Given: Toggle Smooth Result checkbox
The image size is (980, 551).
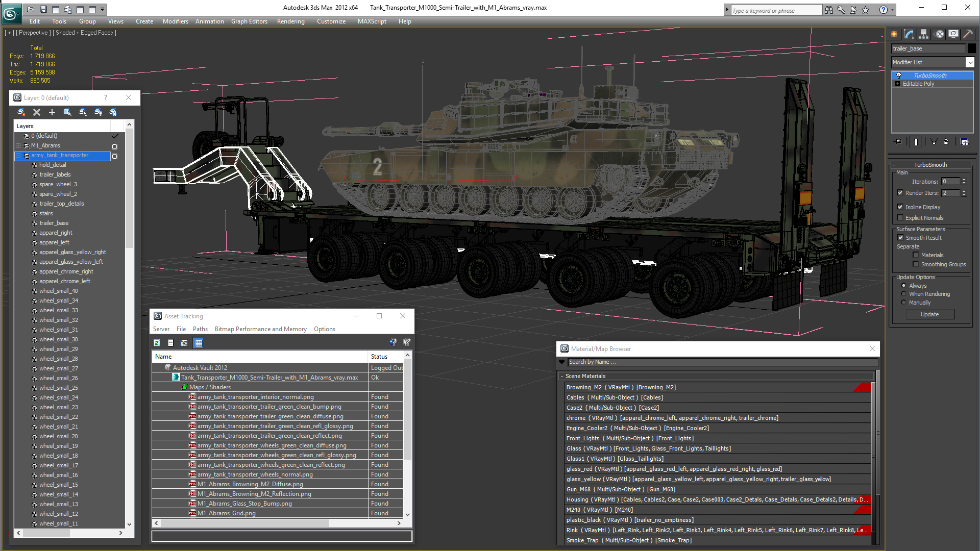Looking at the screenshot, I should coord(901,238).
